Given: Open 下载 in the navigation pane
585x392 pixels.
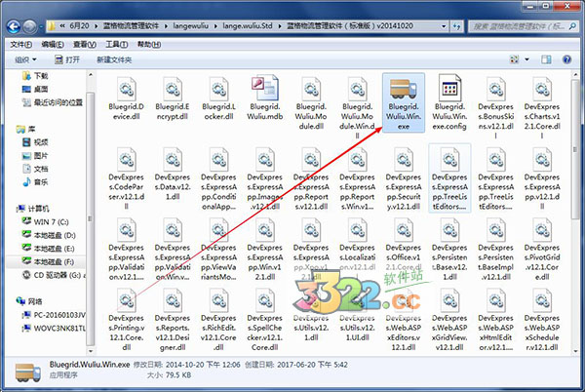Looking at the screenshot, I should pos(35,76).
